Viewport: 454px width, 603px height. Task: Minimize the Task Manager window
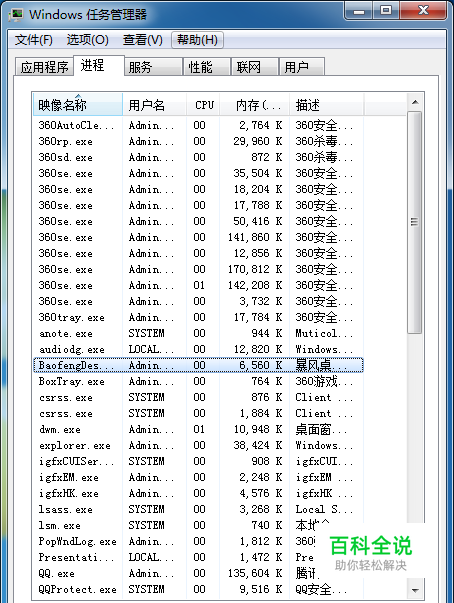[x=359, y=11]
